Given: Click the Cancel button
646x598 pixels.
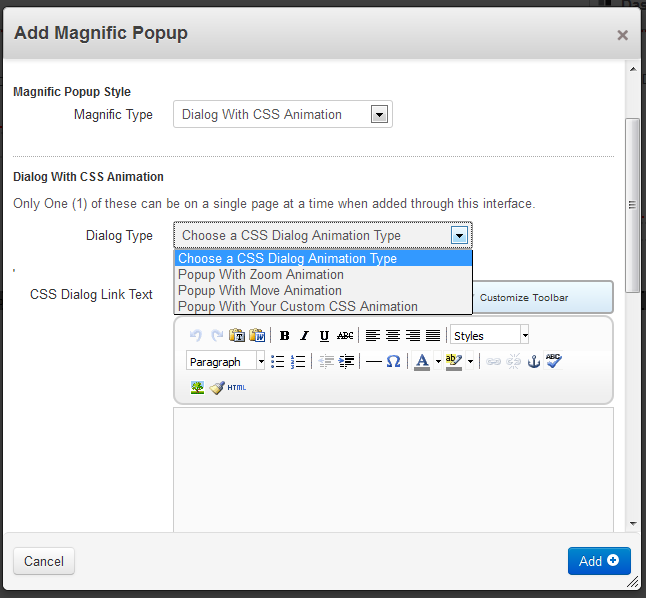Looking at the screenshot, I should coord(44,561).
